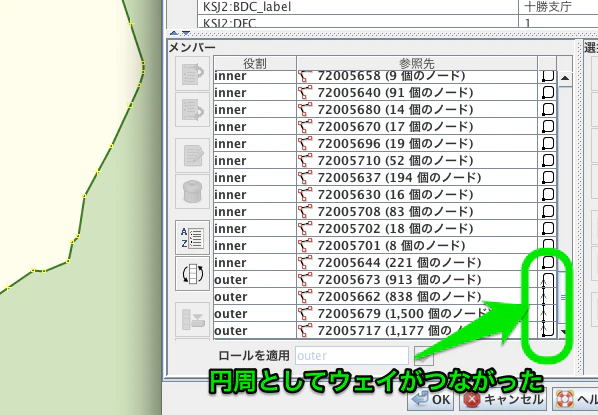
Task: Click the way icon beside 72005710
Action: [305, 161]
